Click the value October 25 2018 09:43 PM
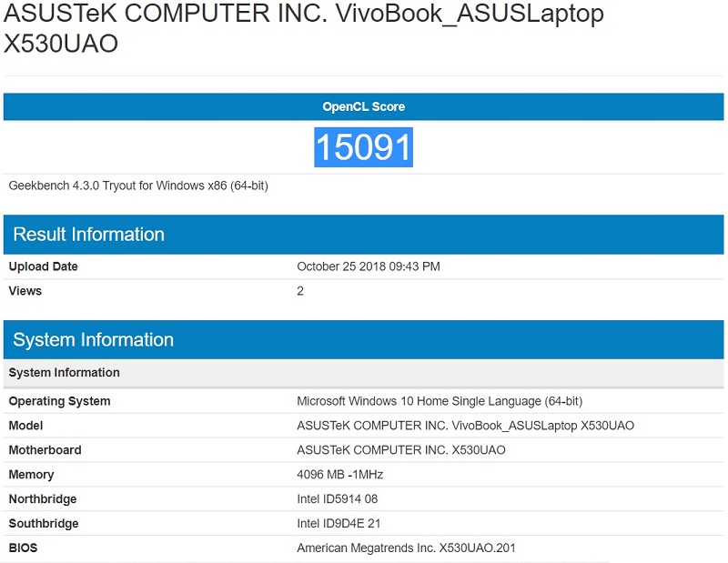The width and height of the screenshot is (728, 563). (369, 266)
